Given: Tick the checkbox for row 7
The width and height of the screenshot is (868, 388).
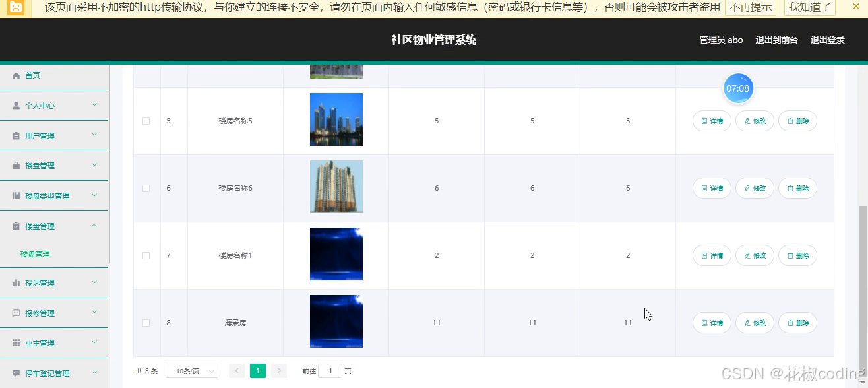Looking at the screenshot, I should coord(146,255).
